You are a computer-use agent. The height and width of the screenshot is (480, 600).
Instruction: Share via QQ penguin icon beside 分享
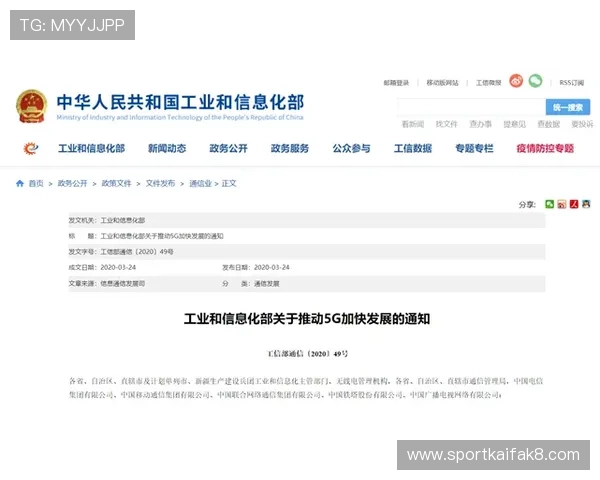coord(586,204)
